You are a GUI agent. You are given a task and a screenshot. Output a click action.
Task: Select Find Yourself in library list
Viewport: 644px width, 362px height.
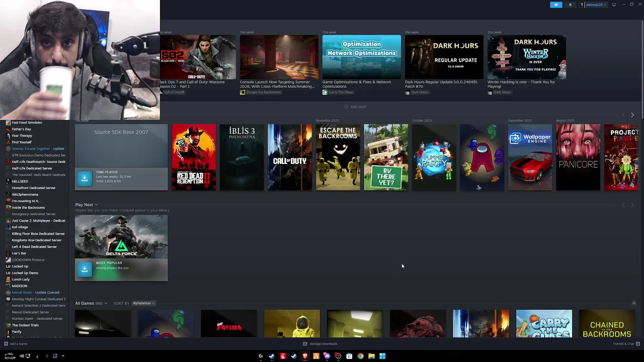pyautogui.click(x=22, y=142)
